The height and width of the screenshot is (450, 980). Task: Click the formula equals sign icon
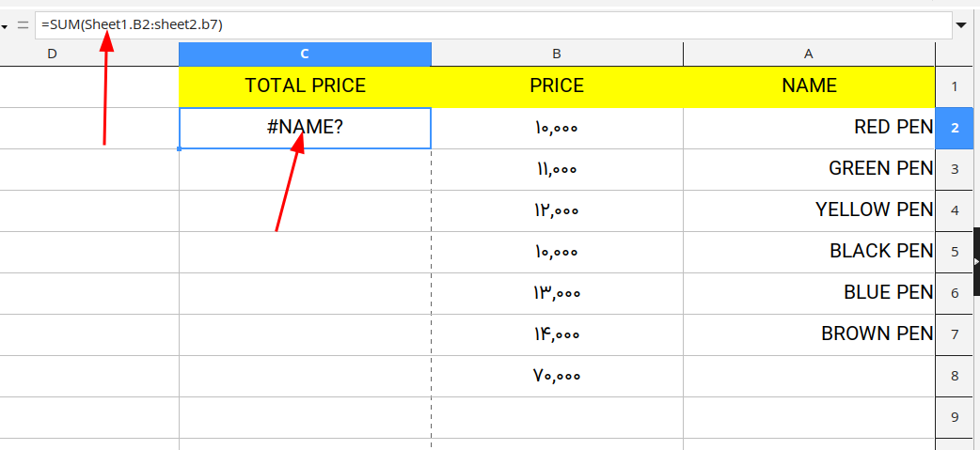tap(24, 25)
